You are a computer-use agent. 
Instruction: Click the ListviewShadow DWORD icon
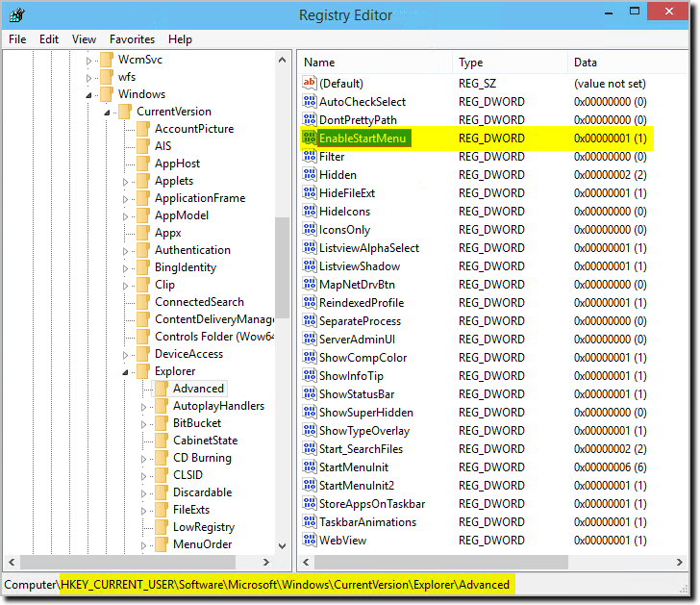click(309, 266)
